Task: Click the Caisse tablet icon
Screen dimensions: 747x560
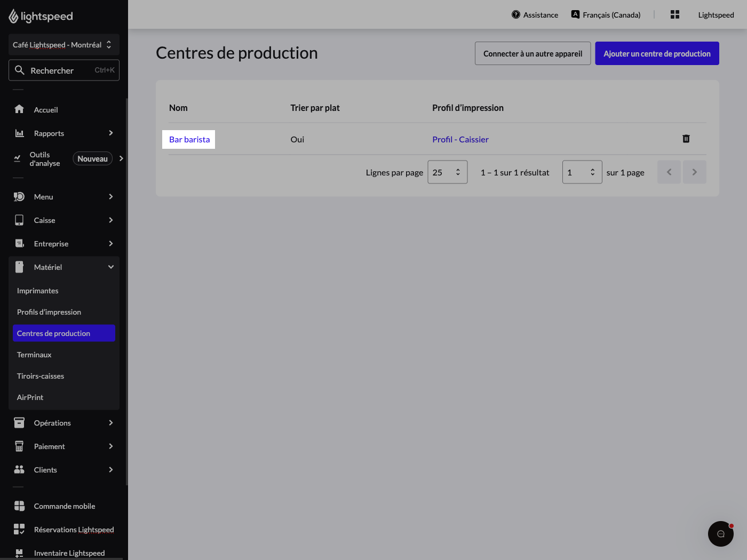Action: coord(19,220)
